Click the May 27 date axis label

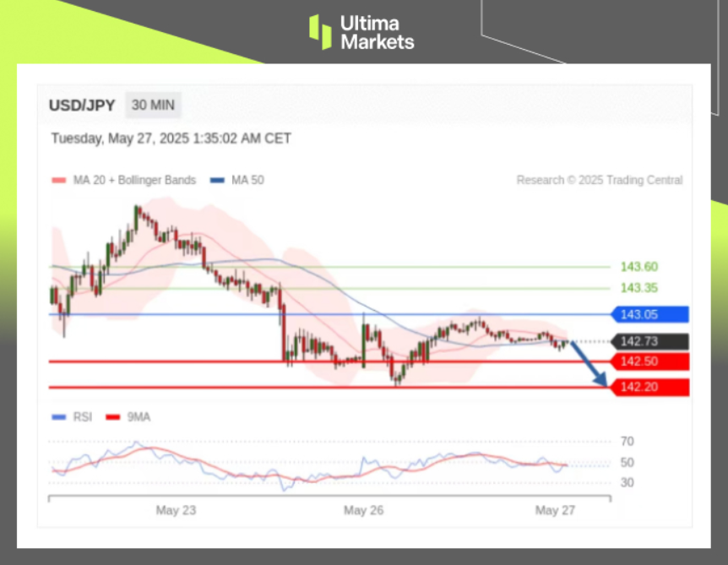tap(555, 510)
